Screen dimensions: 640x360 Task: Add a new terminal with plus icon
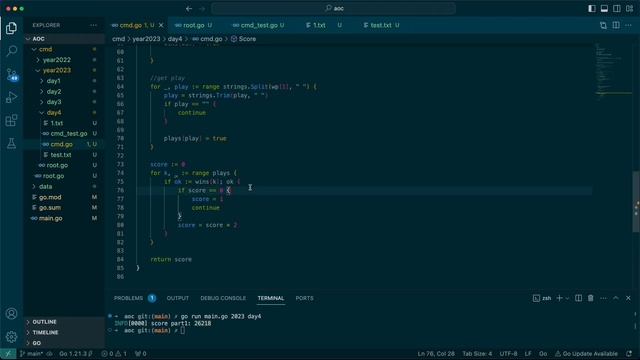pos(560,298)
